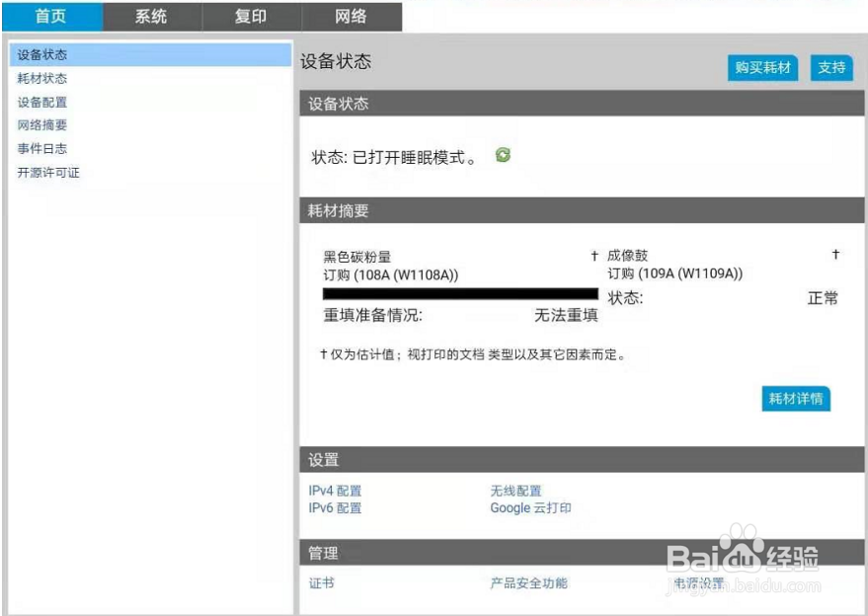Open 耗材详情 for supply details

(x=795, y=399)
